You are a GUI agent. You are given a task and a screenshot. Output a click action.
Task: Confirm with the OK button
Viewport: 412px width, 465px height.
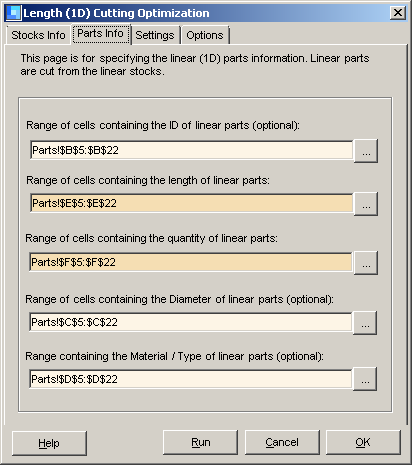click(363, 442)
